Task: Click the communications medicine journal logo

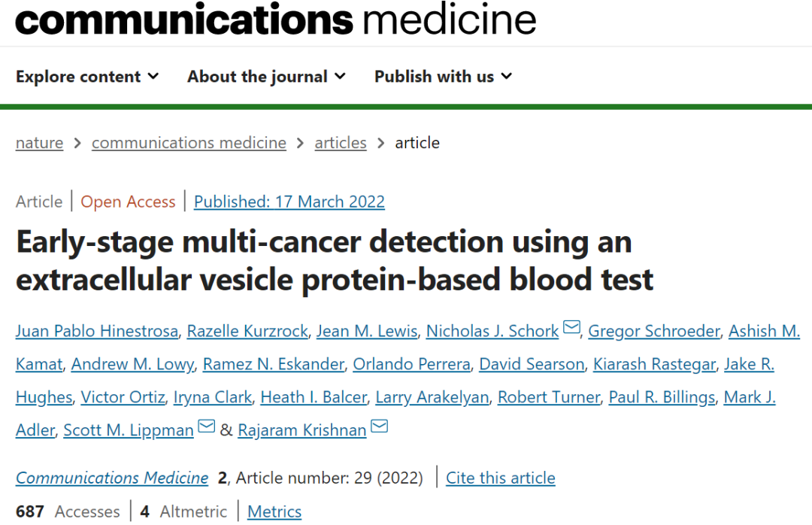Action: pos(275,20)
